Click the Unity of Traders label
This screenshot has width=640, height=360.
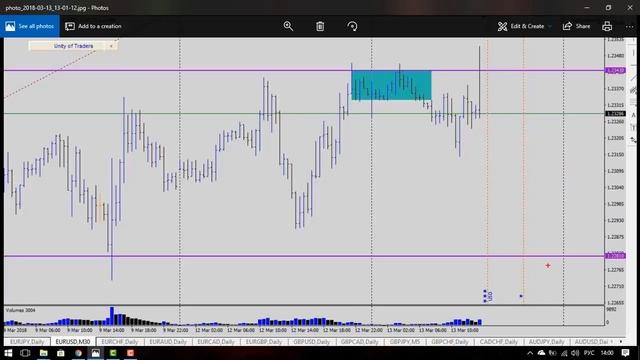73,46
